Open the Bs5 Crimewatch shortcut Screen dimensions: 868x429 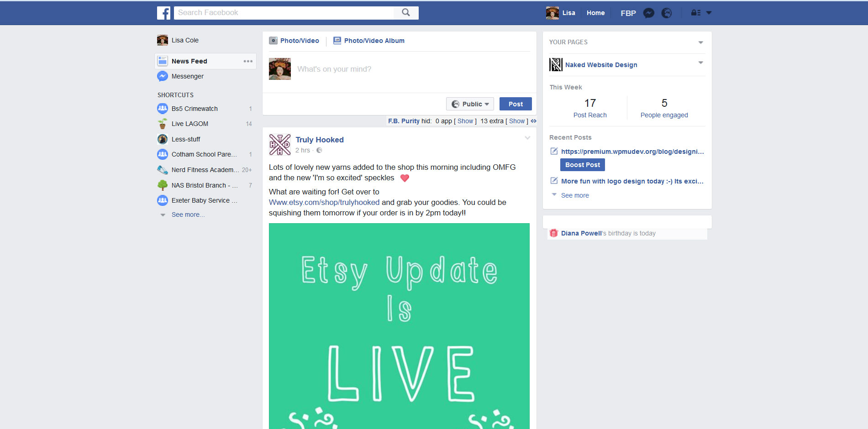(195, 109)
